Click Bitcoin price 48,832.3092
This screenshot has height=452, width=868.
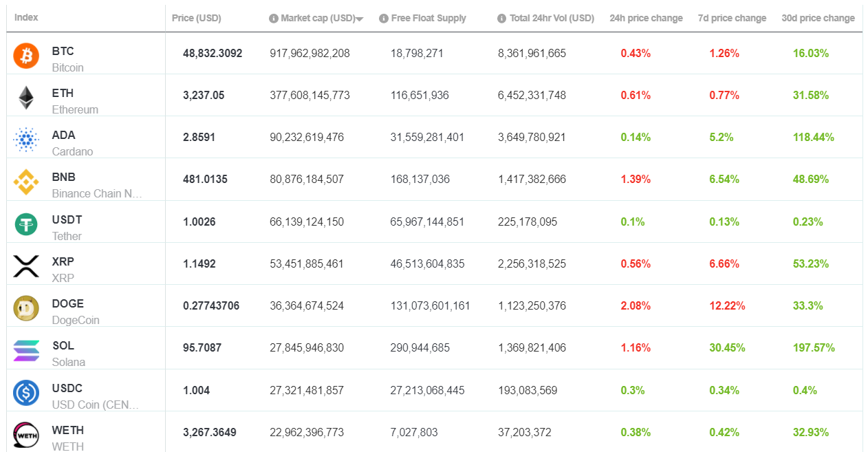click(x=213, y=53)
